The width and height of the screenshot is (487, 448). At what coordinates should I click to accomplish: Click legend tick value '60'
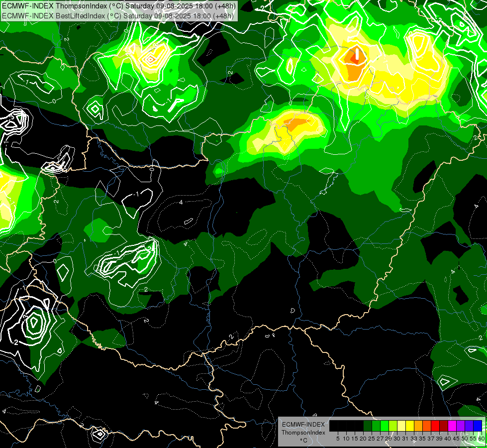[x=482, y=439]
